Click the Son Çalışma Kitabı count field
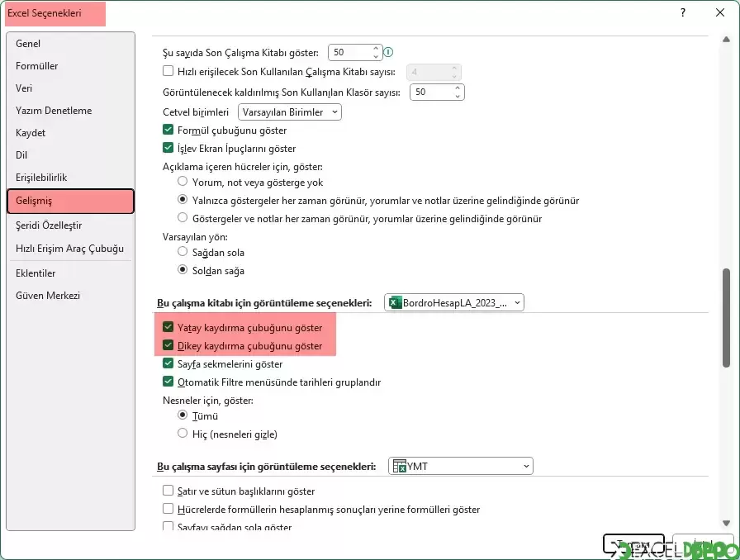 coord(352,52)
